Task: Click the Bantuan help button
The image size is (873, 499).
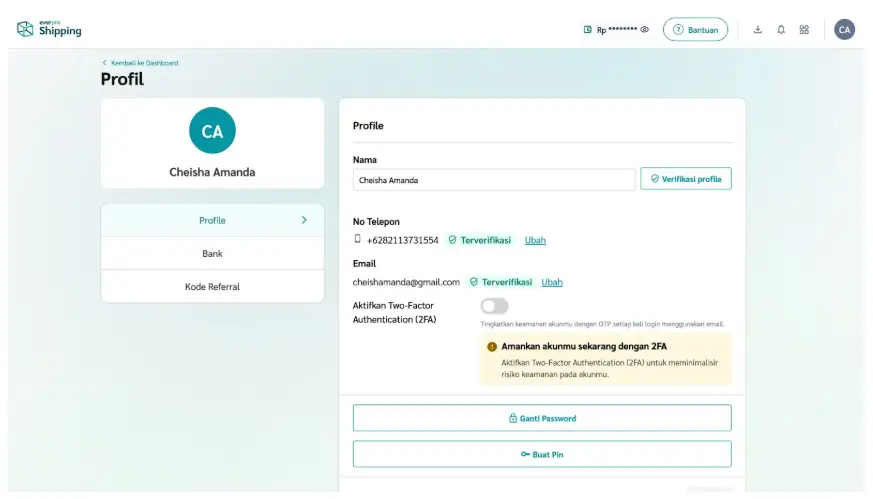Action: pyautogui.click(x=695, y=30)
